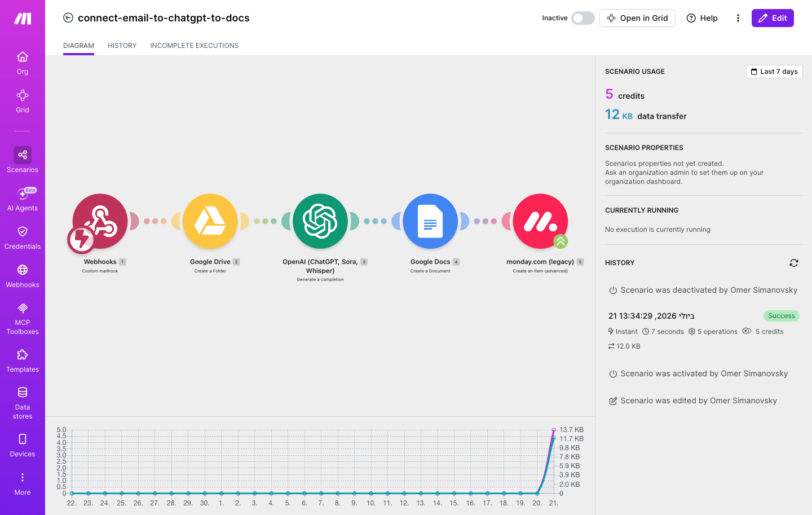Open the Incomplete Executions tab

pos(194,46)
